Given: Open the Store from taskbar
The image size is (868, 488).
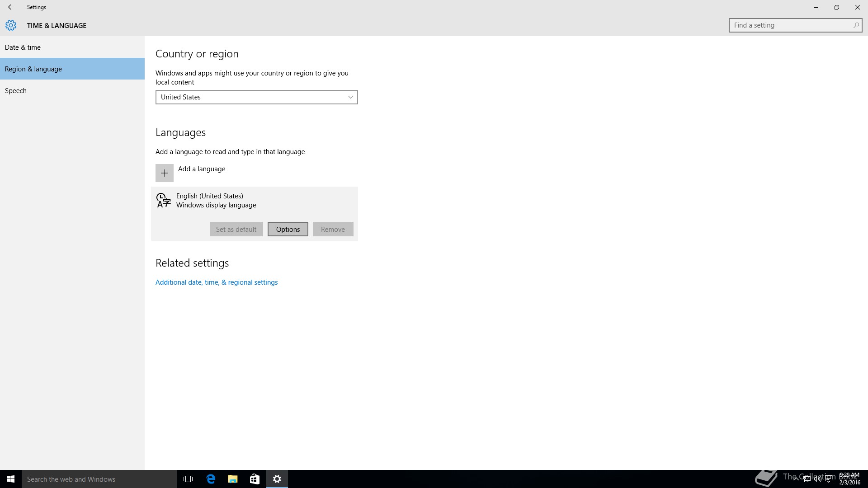Looking at the screenshot, I should click(255, 479).
